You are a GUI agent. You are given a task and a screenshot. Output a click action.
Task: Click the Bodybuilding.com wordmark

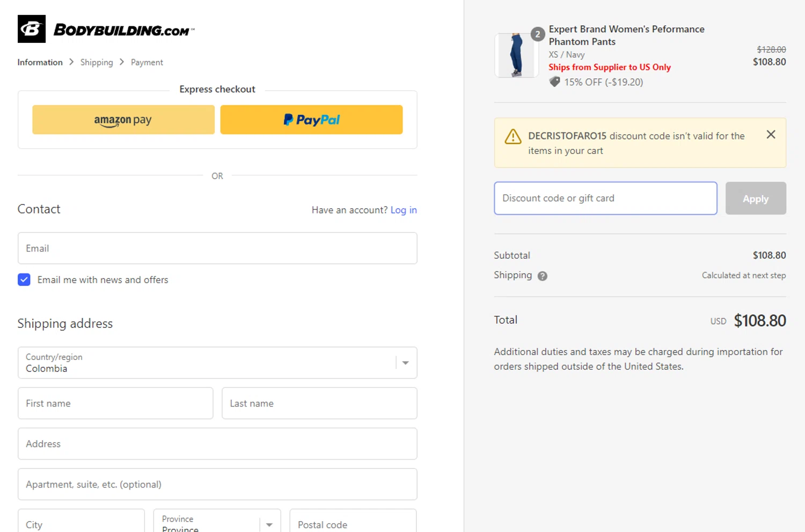click(x=124, y=30)
